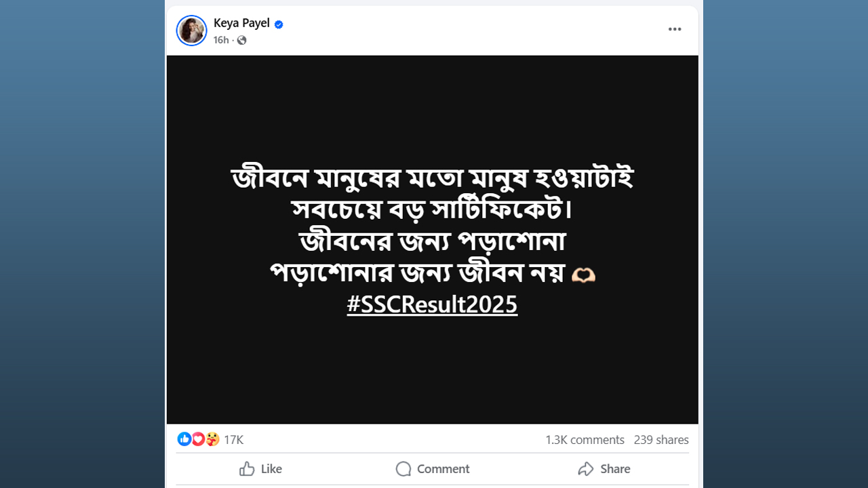Click Keya Payel's profile picture
Screen dimensions: 868x488
pyautogui.click(x=191, y=30)
